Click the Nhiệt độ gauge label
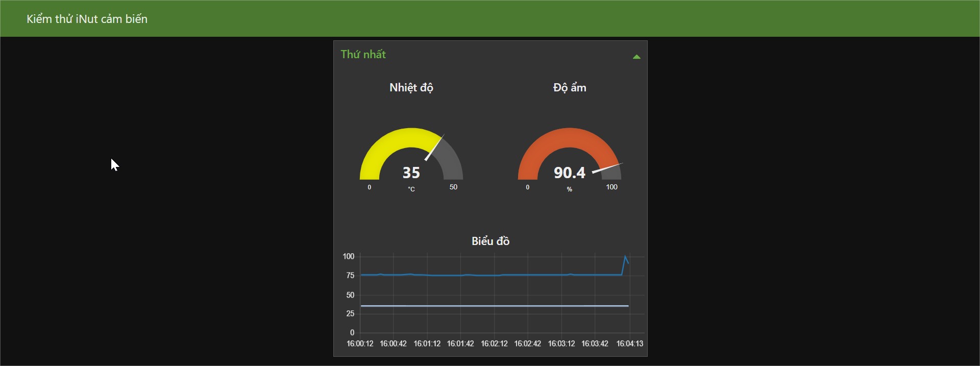 (411, 88)
